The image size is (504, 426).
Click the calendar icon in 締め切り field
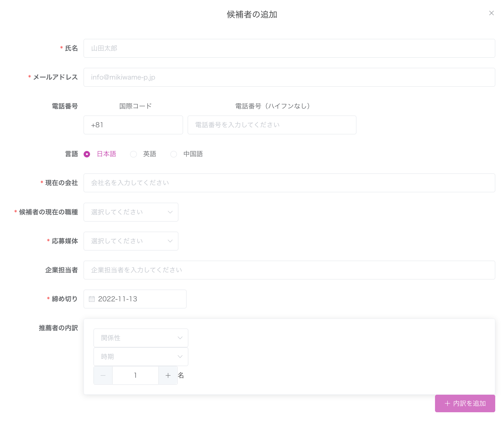[x=92, y=299]
